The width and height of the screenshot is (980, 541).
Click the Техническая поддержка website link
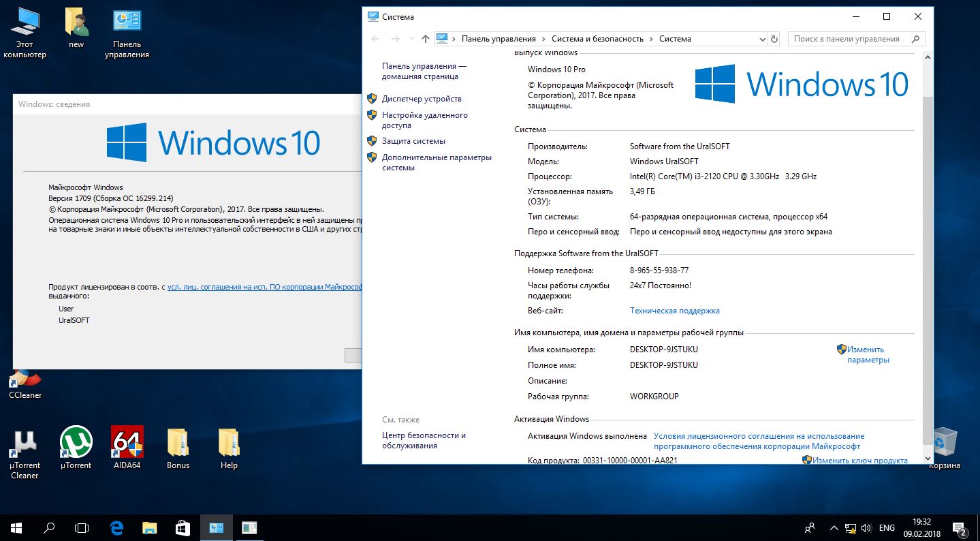[x=674, y=311]
